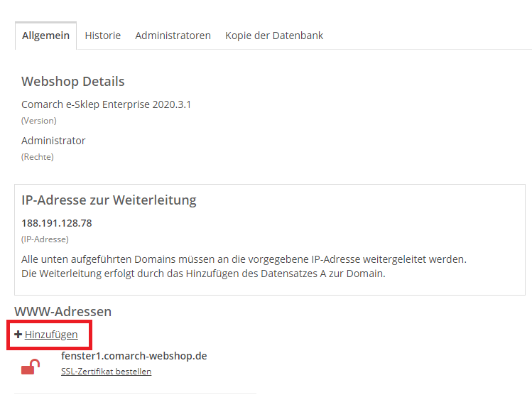Viewport: 532px width, 395px height.
Task: Open the Administratoren tab
Action: pos(173,36)
